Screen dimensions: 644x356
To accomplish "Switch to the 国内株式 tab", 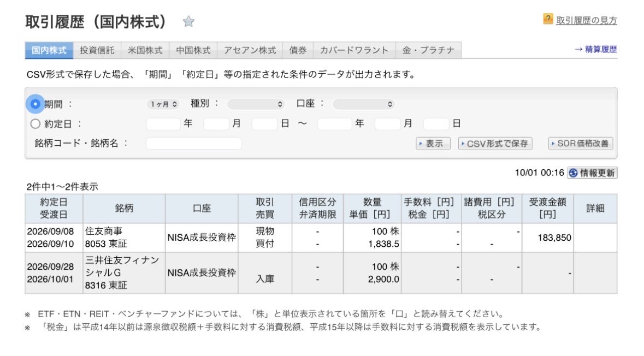I will pos(49,50).
